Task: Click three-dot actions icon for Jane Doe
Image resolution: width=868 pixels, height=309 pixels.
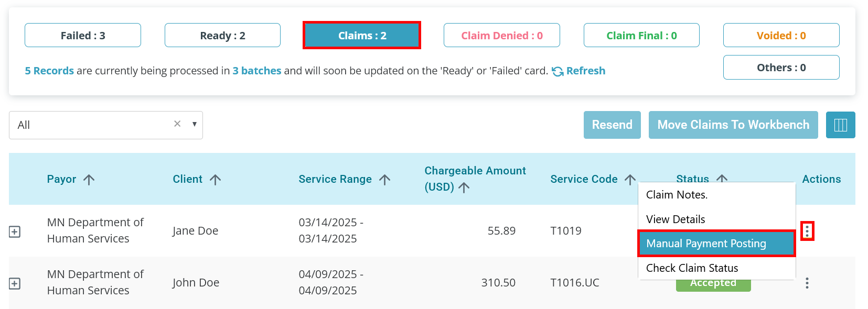Action: tap(807, 230)
